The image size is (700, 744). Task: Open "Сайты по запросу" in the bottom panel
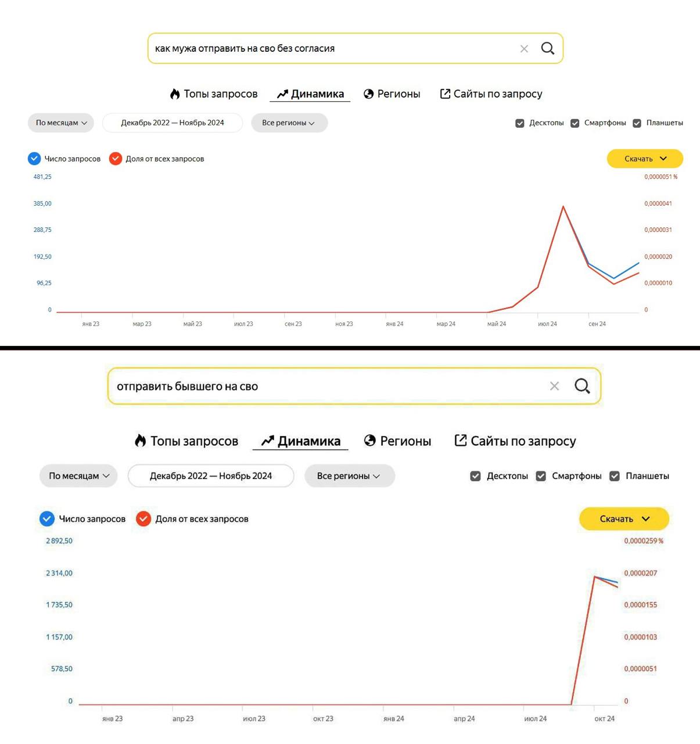click(515, 441)
